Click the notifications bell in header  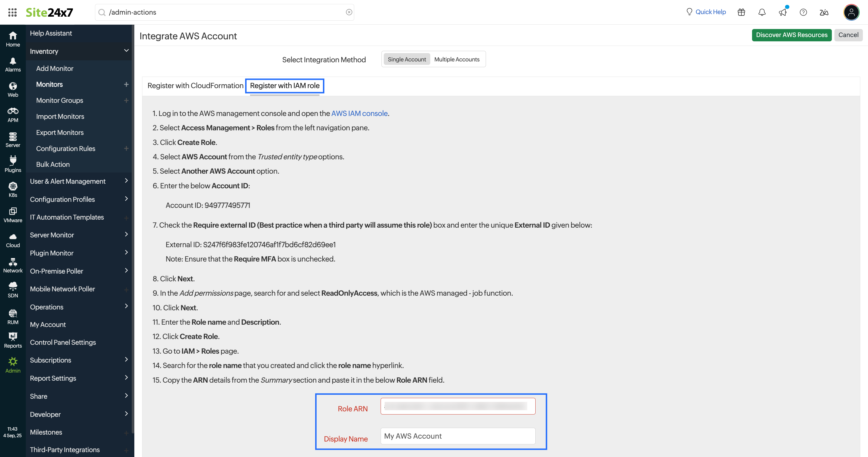[x=762, y=12]
